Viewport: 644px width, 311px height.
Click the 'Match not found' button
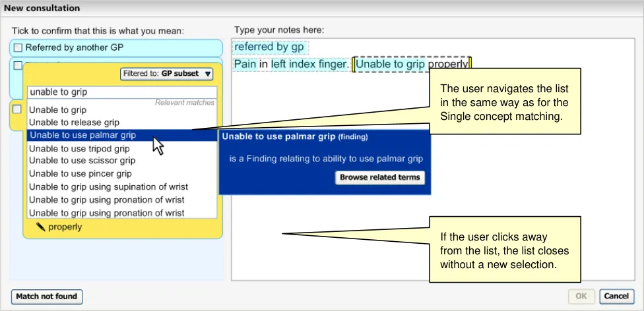(47, 297)
